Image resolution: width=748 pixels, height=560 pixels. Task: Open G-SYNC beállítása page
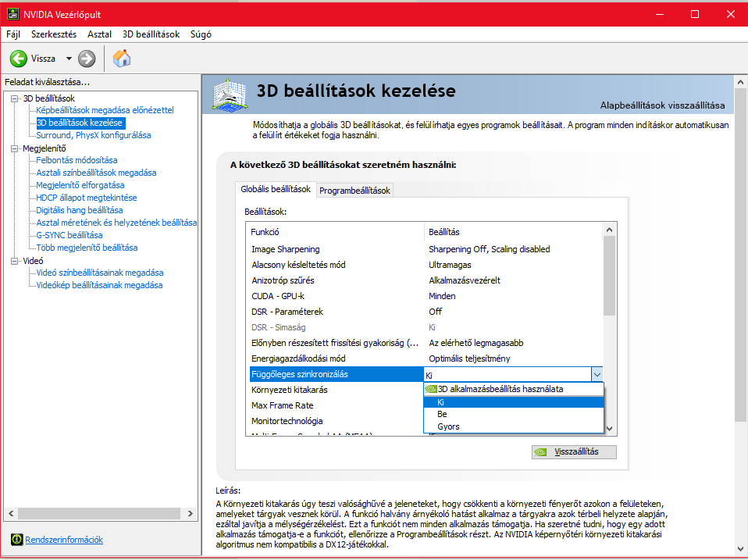coord(69,235)
